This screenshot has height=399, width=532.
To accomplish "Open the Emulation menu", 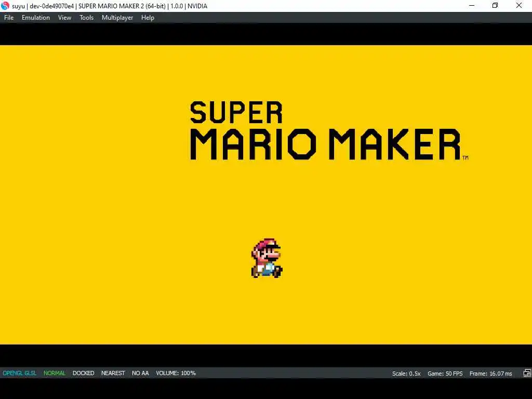I will click(x=36, y=18).
